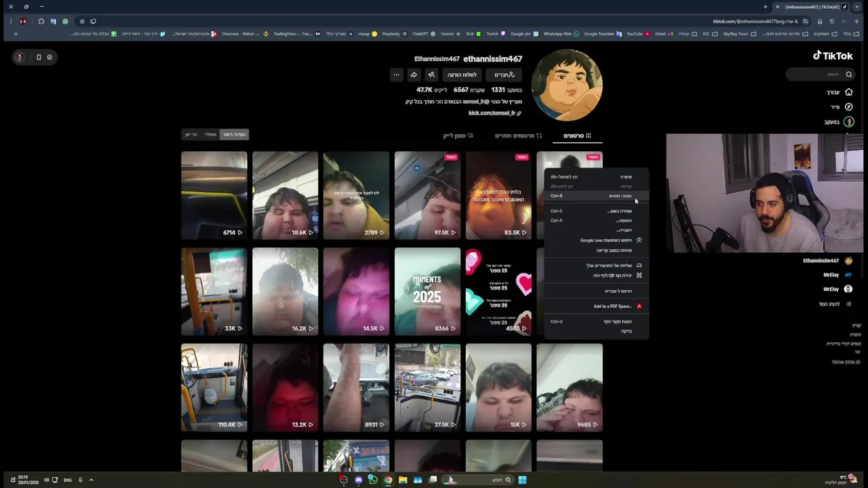This screenshot has width=868, height=488.
Task: Open the Google Translate bookmark
Action: tap(603, 34)
